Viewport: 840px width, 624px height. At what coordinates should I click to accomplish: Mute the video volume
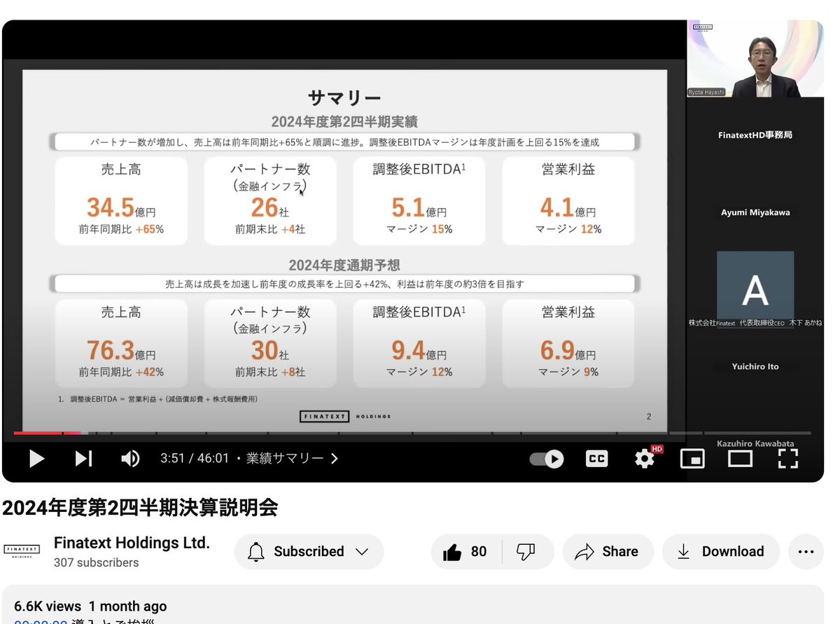[130, 459]
